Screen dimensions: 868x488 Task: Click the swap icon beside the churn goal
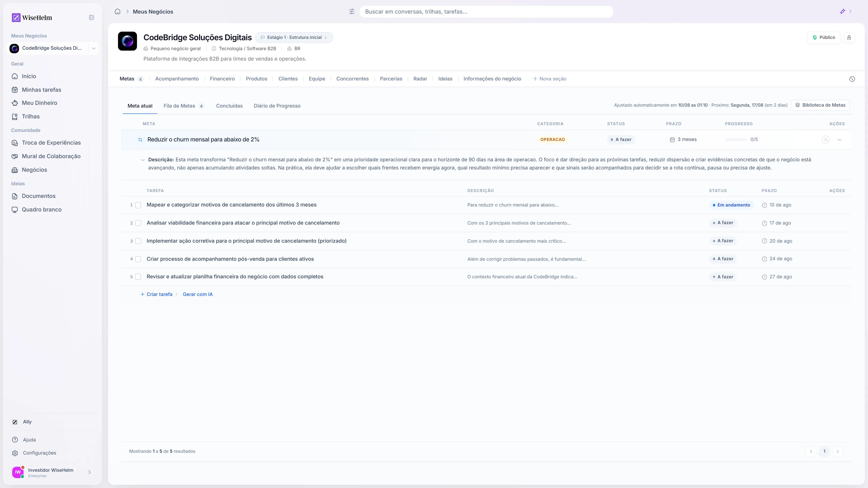coord(140,140)
